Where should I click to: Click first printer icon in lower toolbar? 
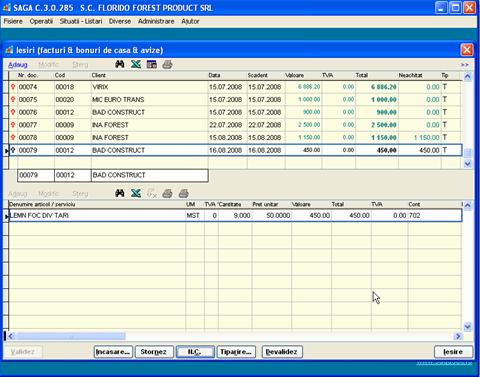tap(167, 193)
